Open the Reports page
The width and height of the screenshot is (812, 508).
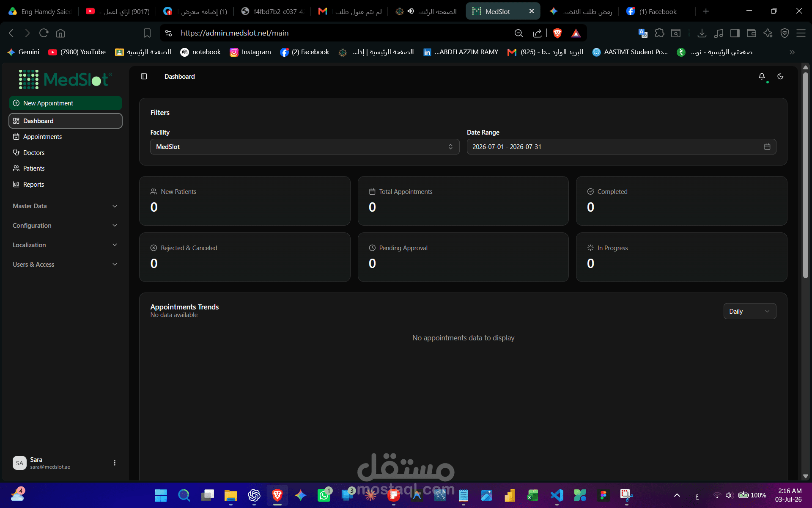[66, 184]
